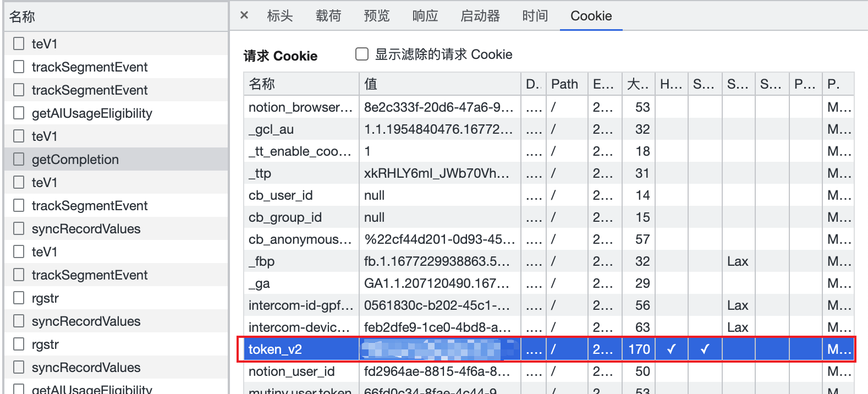Click size 53 in notion_browser… row

click(x=642, y=107)
